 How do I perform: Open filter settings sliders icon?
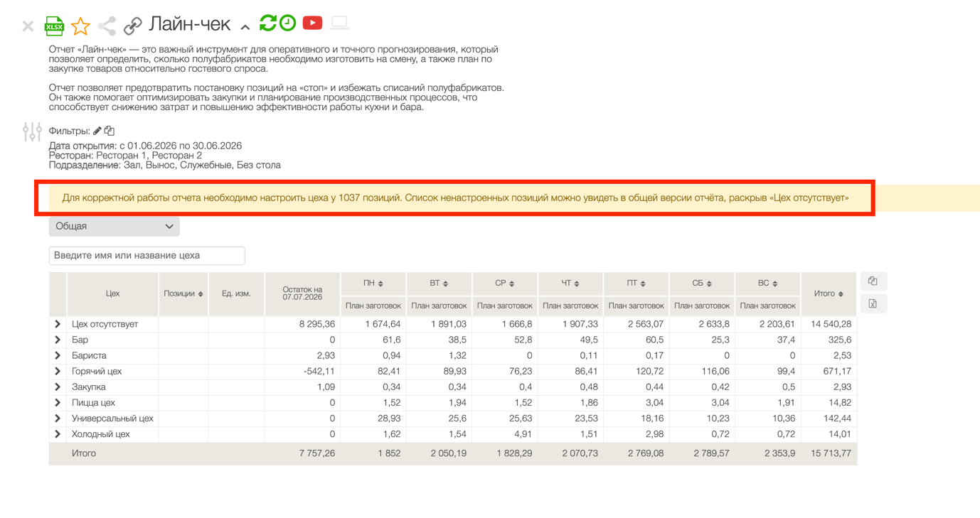point(32,131)
